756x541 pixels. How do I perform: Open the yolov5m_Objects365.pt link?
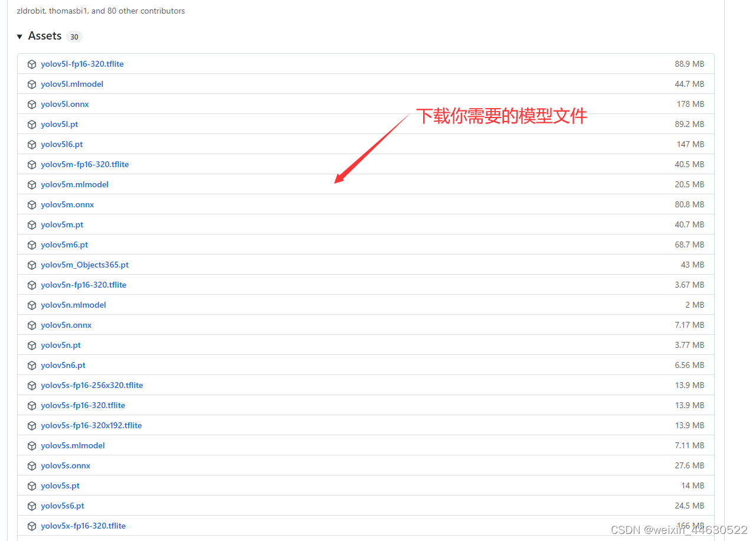click(85, 265)
